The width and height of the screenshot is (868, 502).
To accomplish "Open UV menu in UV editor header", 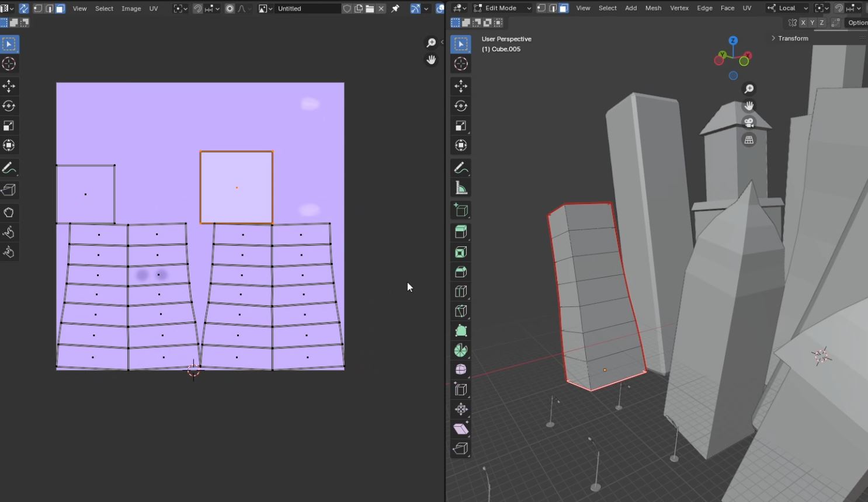I will pyautogui.click(x=154, y=9).
